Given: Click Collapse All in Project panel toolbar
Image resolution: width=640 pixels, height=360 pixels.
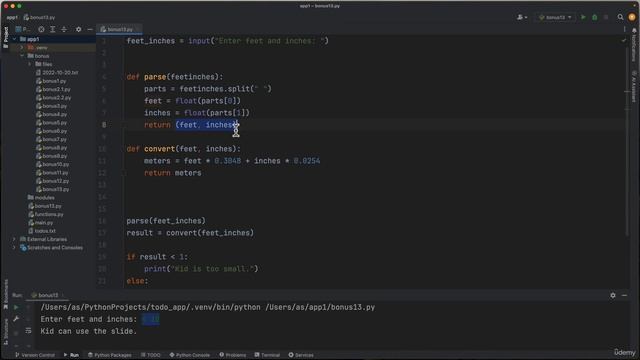Looking at the screenshot, I should tap(64, 29).
